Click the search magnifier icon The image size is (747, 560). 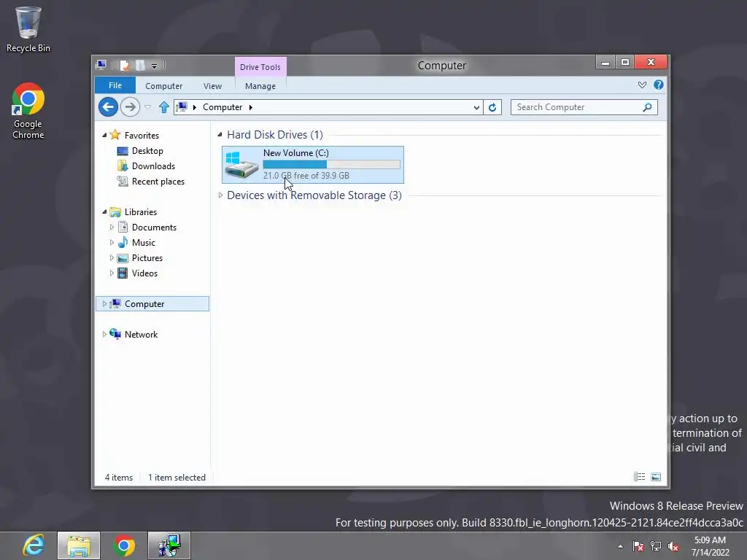(x=647, y=107)
